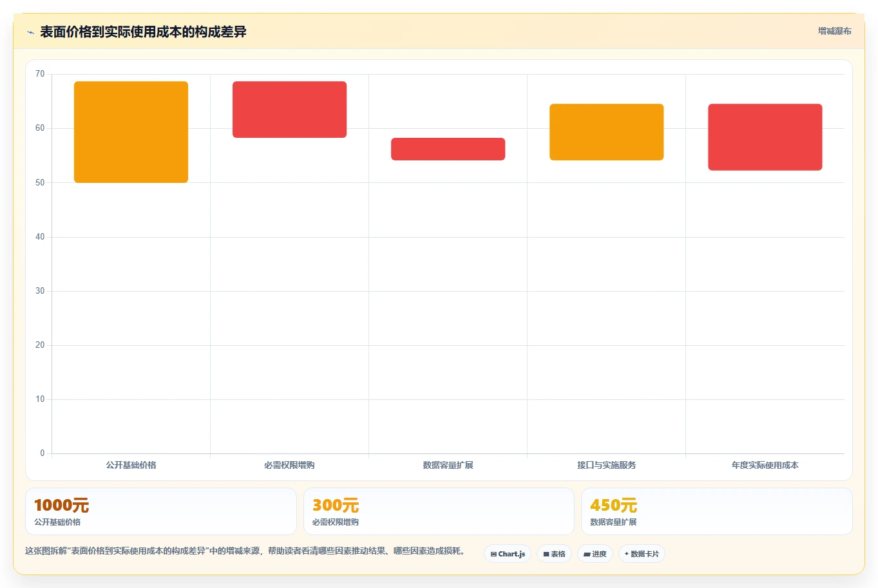Image resolution: width=878 pixels, height=588 pixels.
Task: Click y-axis value 0
Action: (43, 453)
